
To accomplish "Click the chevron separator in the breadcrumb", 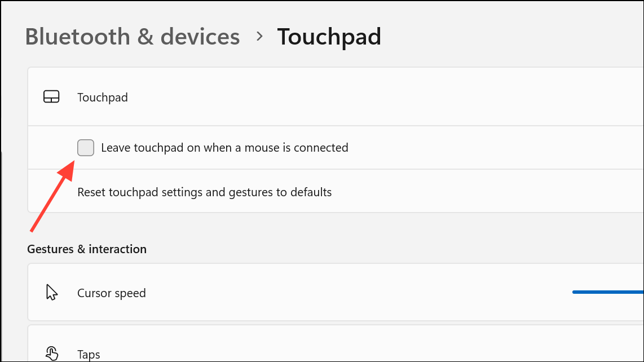I will click(259, 36).
